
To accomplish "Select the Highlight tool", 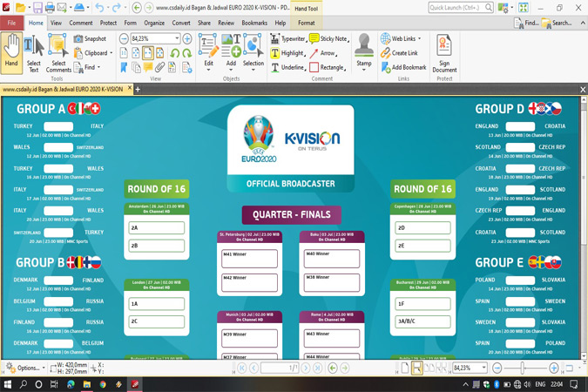I will tap(287, 53).
